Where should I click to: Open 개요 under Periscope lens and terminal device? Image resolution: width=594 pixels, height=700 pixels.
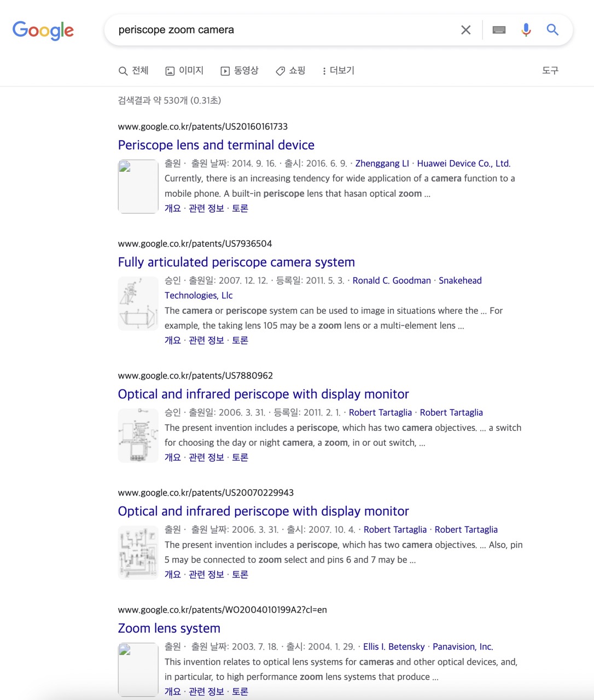click(x=173, y=208)
